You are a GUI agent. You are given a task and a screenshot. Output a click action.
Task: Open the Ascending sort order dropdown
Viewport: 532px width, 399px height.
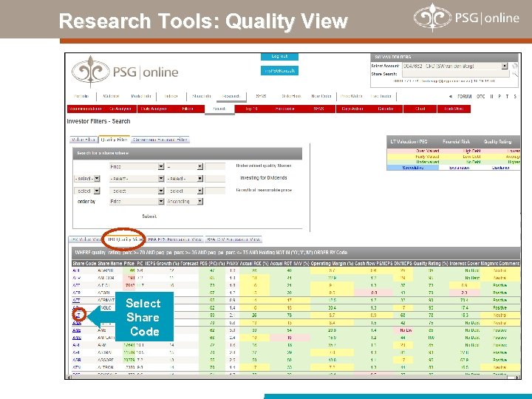point(185,201)
